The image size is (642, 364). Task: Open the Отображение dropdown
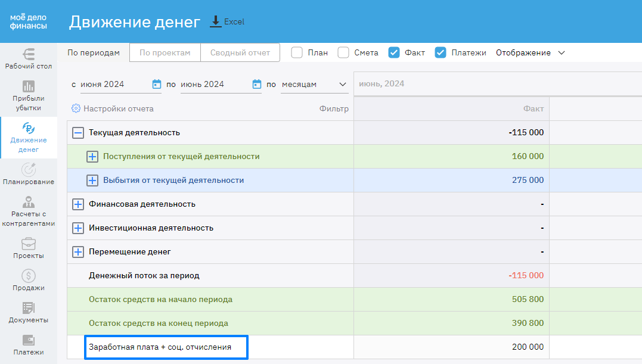pyautogui.click(x=530, y=52)
